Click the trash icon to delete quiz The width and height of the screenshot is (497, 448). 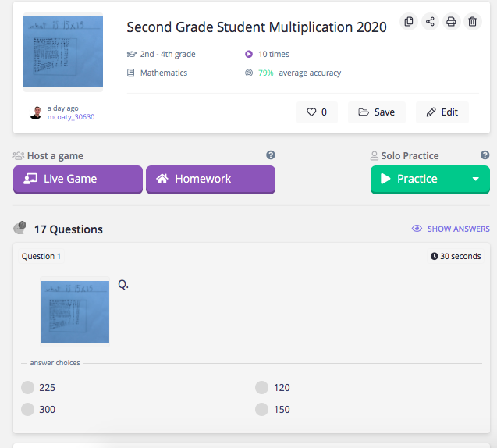[472, 22]
